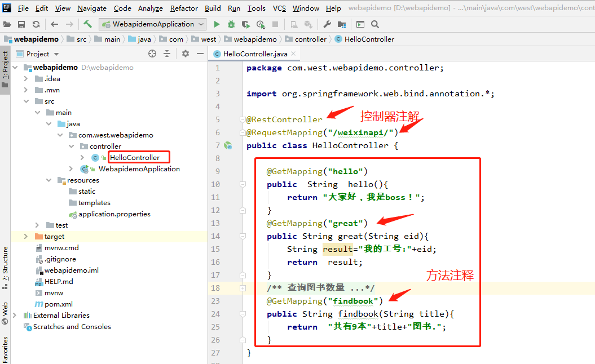
Task: Run with coverage icon
Action: pos(246,24)
